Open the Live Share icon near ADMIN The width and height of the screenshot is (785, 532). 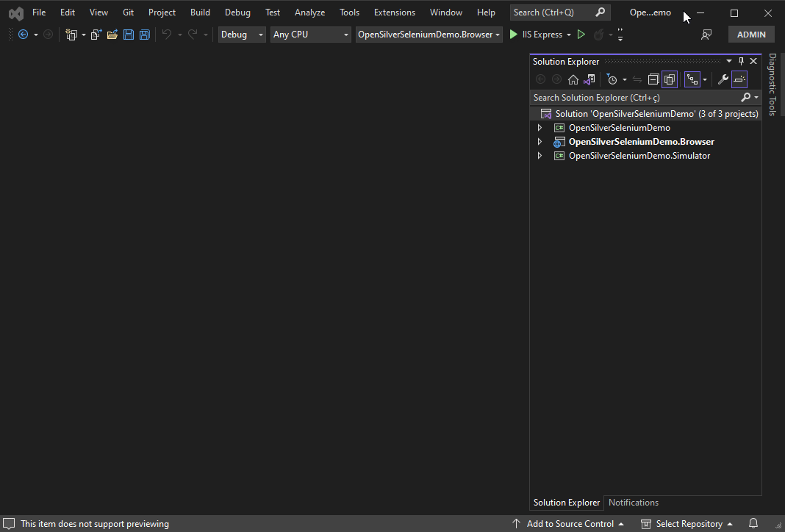coord(706,34)
